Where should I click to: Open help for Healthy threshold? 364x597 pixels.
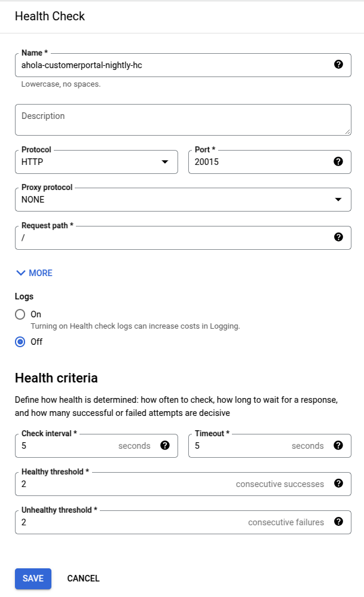338,483
